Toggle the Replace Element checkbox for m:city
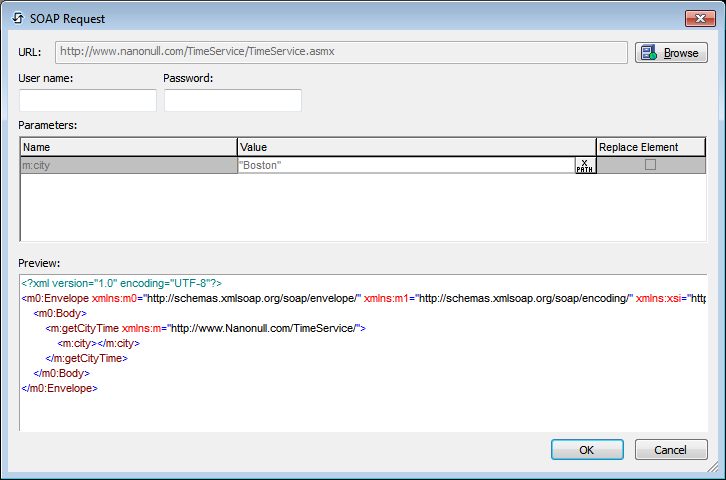Image resolution: width=726 pixels, height=480 pixels. click(650, 165)
